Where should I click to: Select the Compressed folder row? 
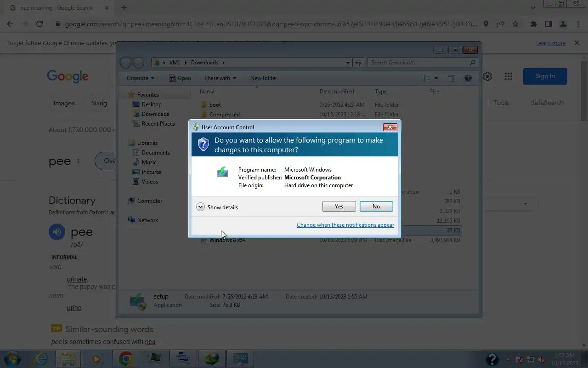pos(331,115)
